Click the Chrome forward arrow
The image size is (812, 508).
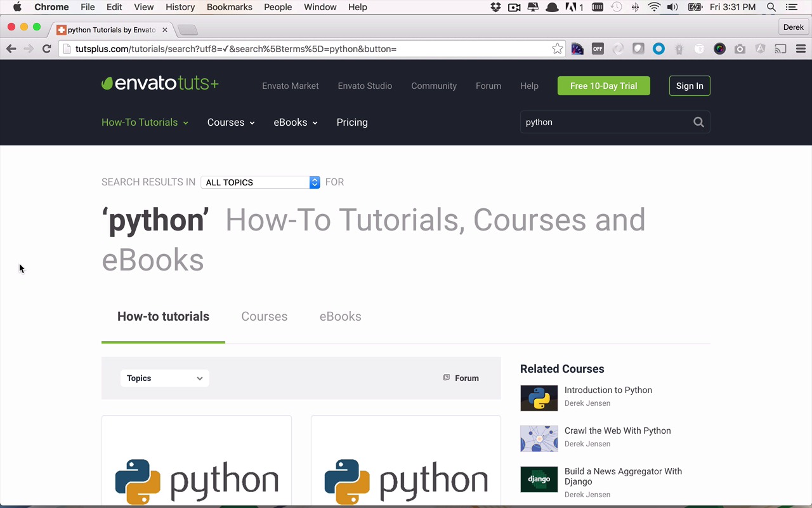coord(29,49)
